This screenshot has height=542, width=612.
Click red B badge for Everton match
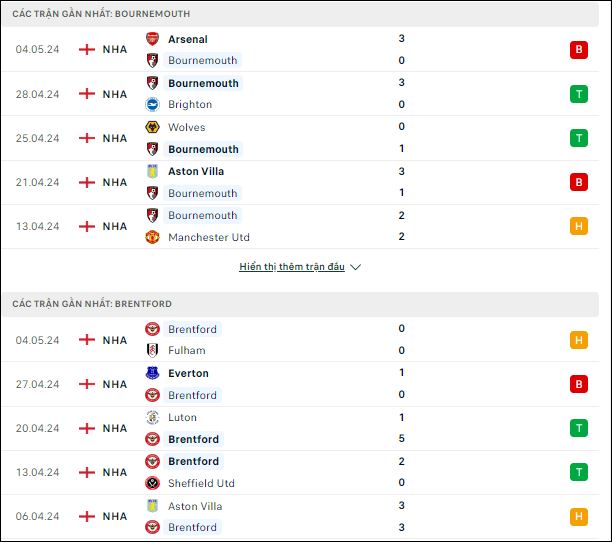click(578, 384)
